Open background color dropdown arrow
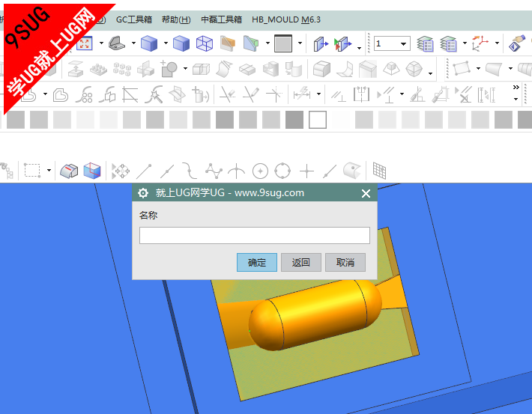The image size is (532, 414). tap(300, 43)
